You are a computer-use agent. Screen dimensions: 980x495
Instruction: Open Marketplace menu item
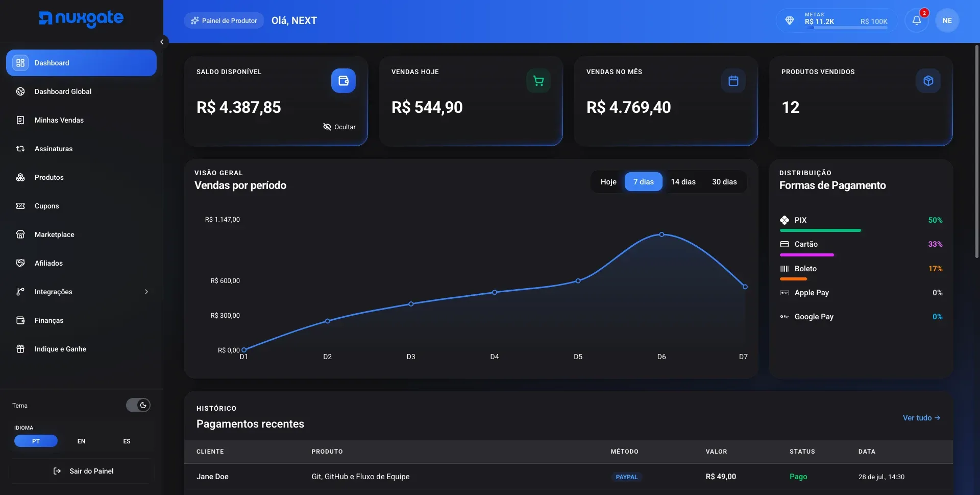tap(81, 234)
